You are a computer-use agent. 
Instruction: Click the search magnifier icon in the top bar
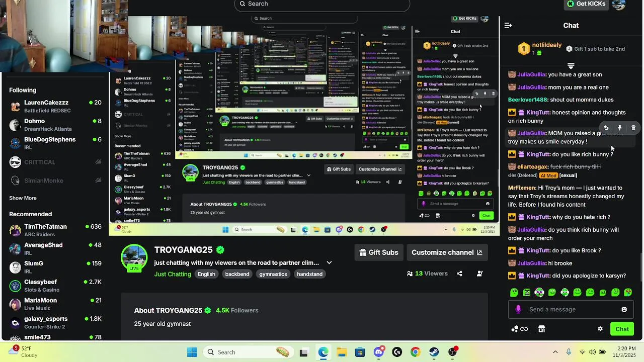click(243, 4)
